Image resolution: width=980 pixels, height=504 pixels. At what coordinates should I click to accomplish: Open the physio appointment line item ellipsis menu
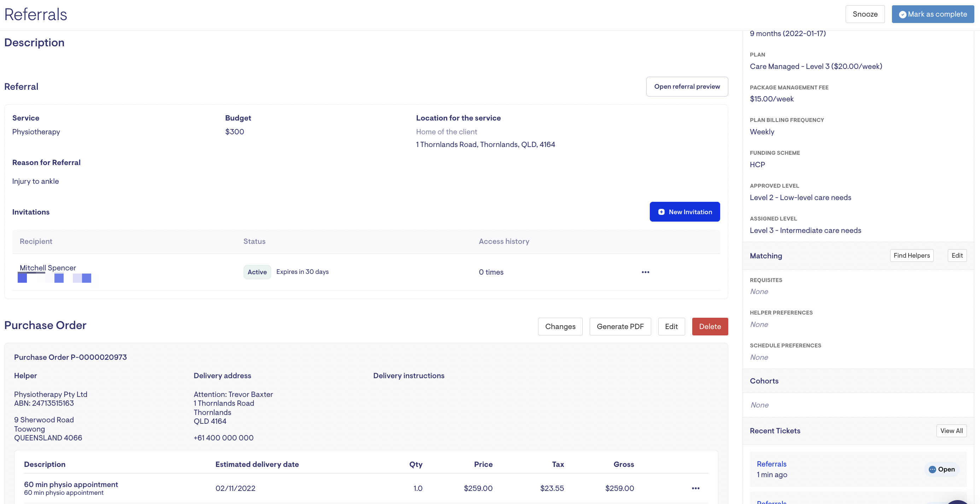click(695, 488)
